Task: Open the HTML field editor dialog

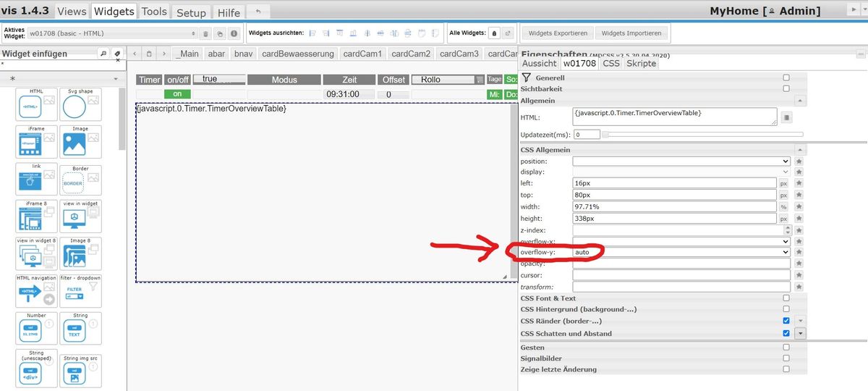Action: point(787,117)
